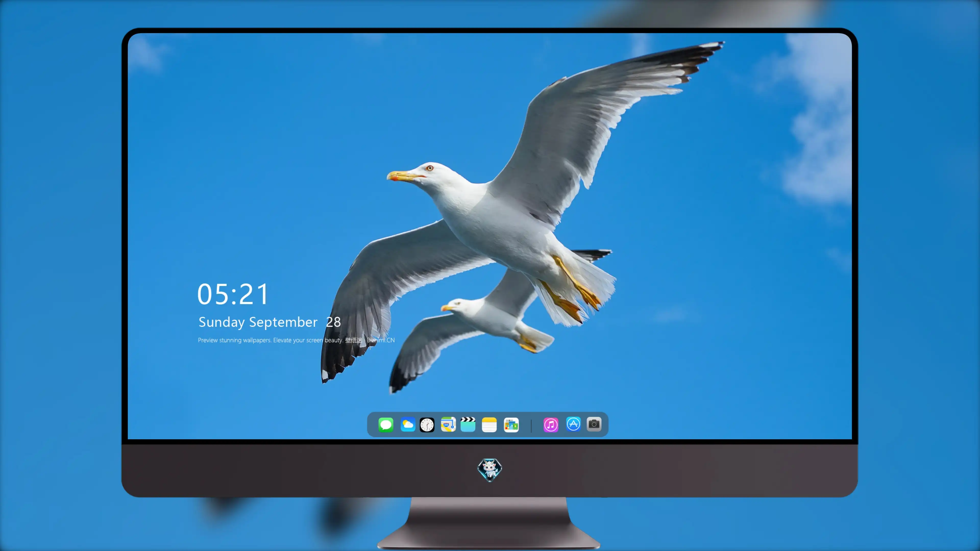Open the Camera app in the dock
Image resolution: width=980 pixels, height=551 pixels.
tap(594, 424)
